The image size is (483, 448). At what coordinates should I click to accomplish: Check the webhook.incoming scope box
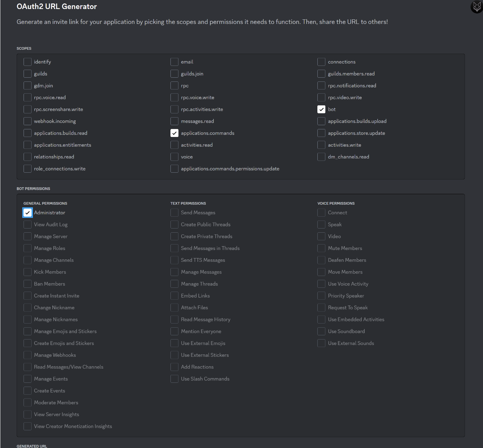click(27, 121)
